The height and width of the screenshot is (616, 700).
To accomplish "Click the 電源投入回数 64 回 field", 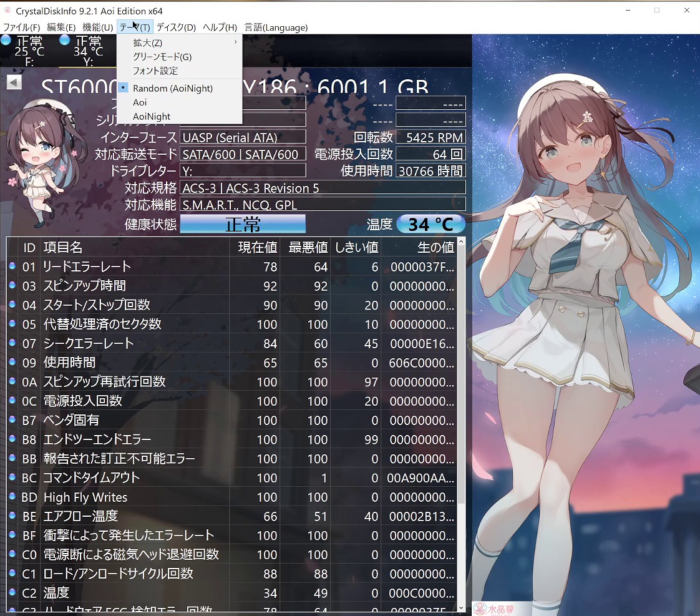I will click(431, 154).
